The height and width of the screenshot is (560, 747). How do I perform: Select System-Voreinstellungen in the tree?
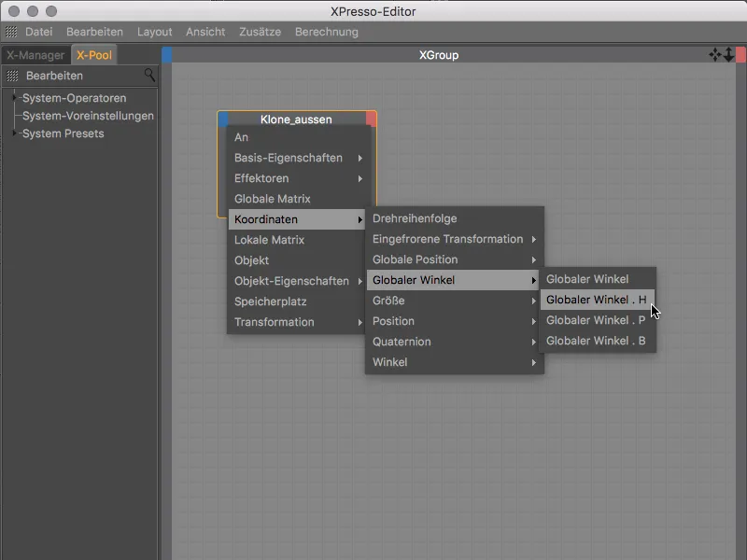pyautogui.click(x=88, y=116)
